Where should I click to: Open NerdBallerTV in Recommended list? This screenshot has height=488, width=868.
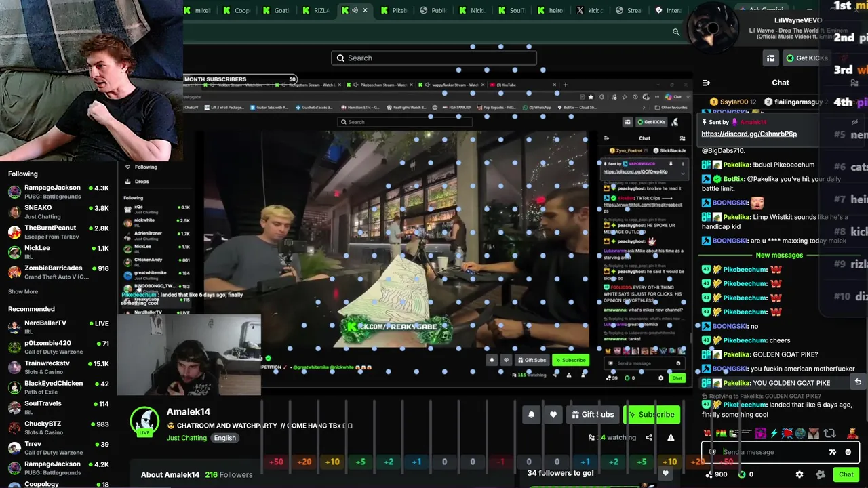tap(60, 327)
